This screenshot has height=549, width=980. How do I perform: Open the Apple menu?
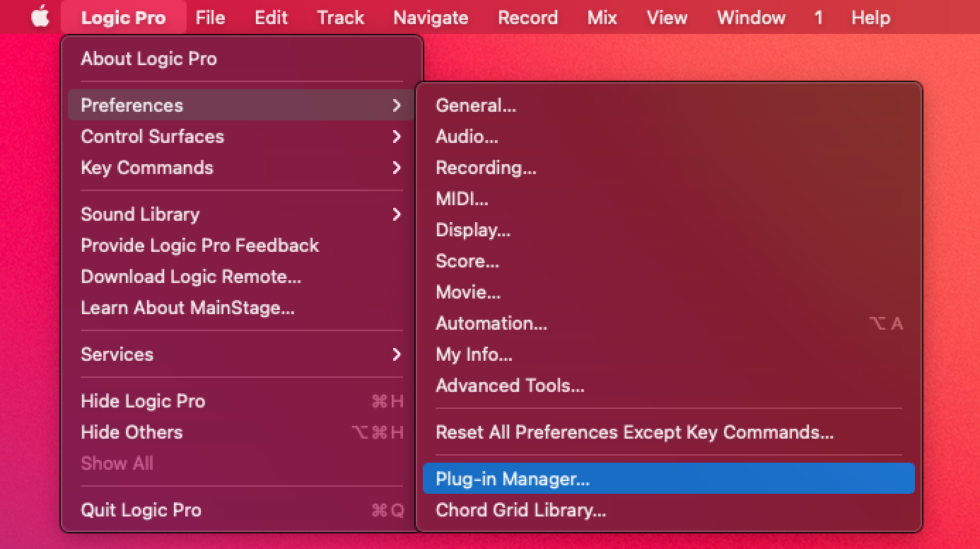click(x=40, y=17)
